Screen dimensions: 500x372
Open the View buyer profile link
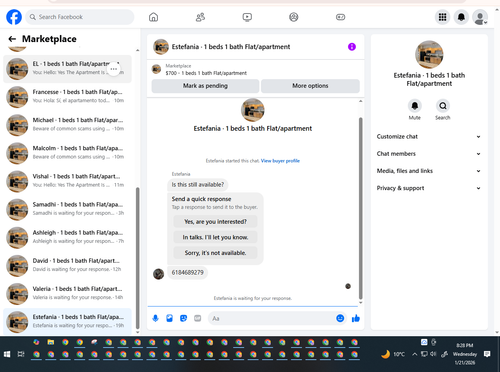[x=280, y=161]
